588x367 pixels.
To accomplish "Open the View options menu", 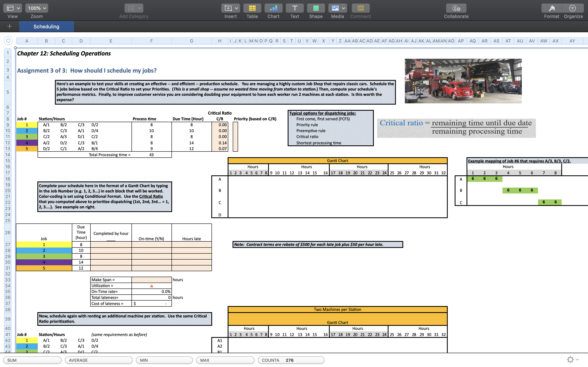I will 12,8.
